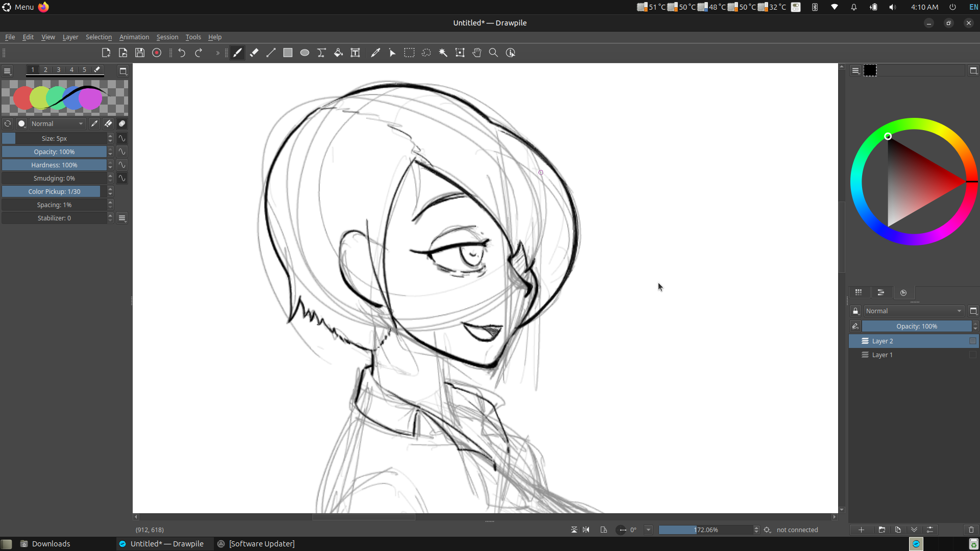
Task: Open the layer blend mode Normal dropdown
Action: point(913,311)
